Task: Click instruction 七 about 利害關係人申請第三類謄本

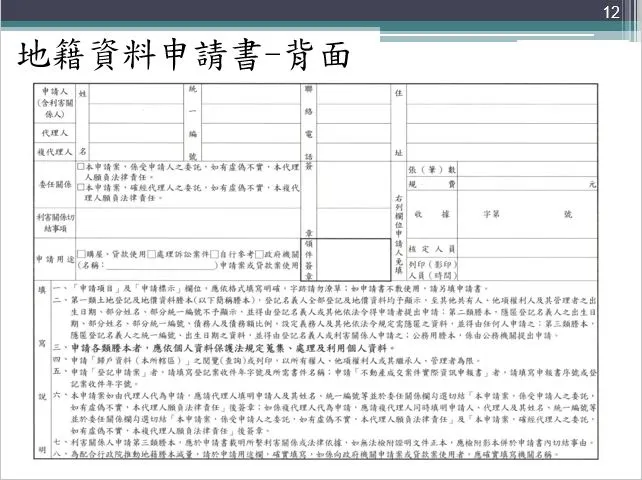Action: point(324,443)
